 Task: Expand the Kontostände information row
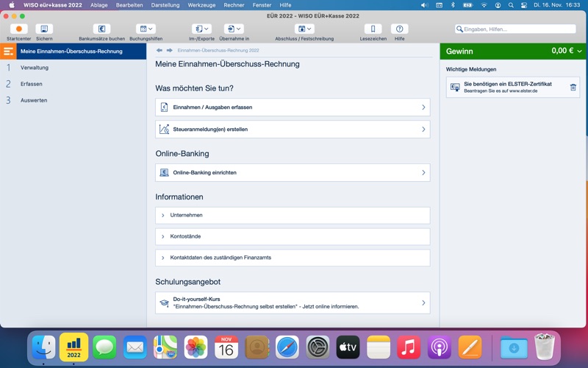click(293, 236)
